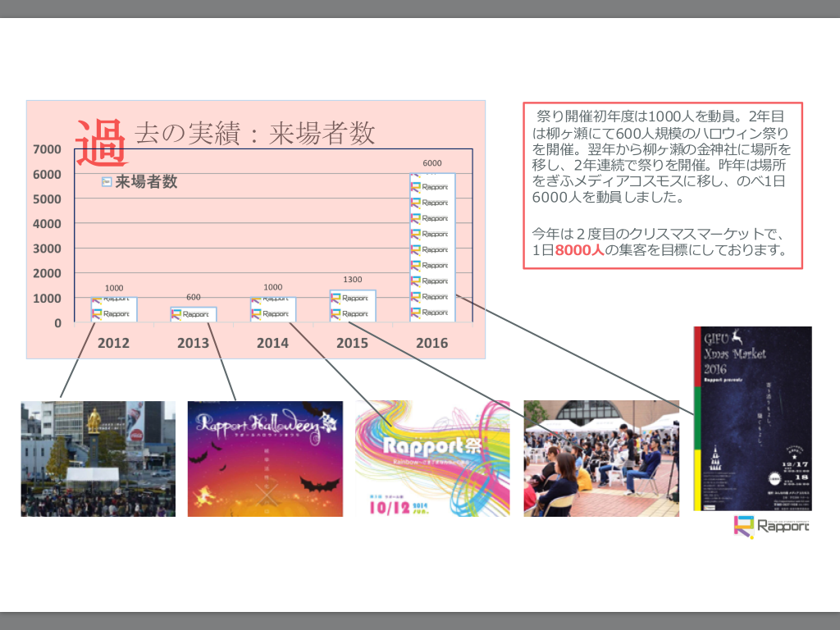Click the 7000 y-axis value
The width and height of the screenshot is (840, 630).
tap(47, 149)
